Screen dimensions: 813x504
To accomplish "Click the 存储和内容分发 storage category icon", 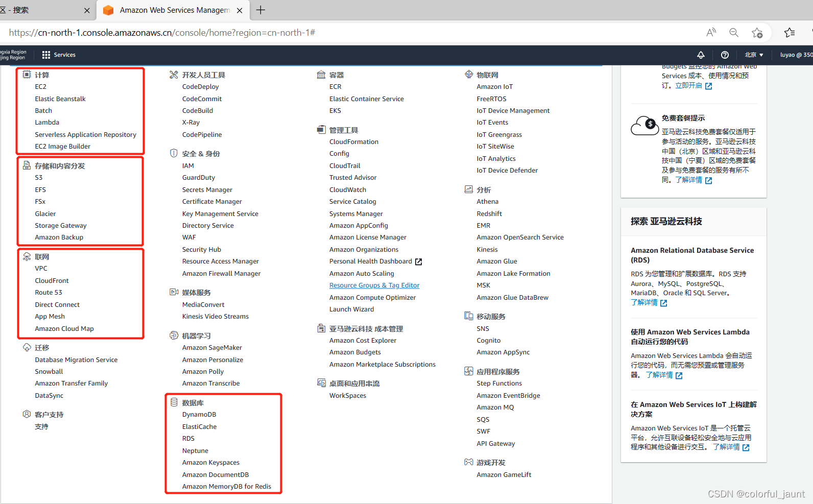I will tap(27, 165).
